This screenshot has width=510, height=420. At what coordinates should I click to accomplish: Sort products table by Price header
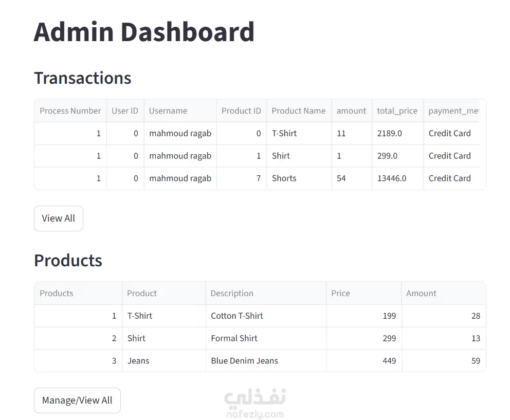tap(340, 293)
